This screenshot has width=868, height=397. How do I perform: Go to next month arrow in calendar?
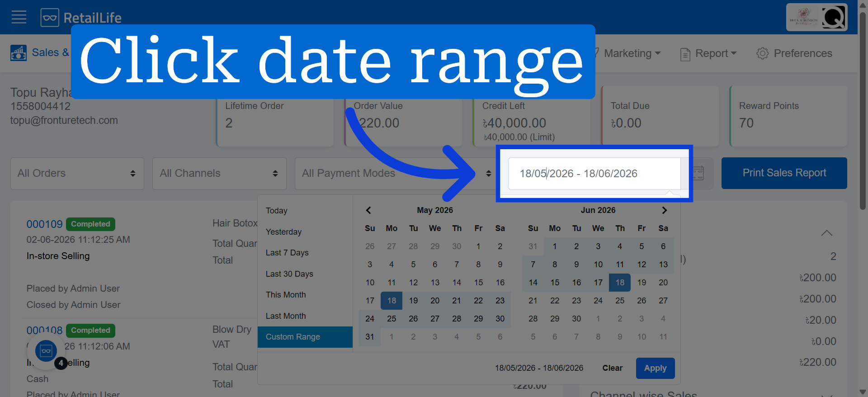point(664,210)
